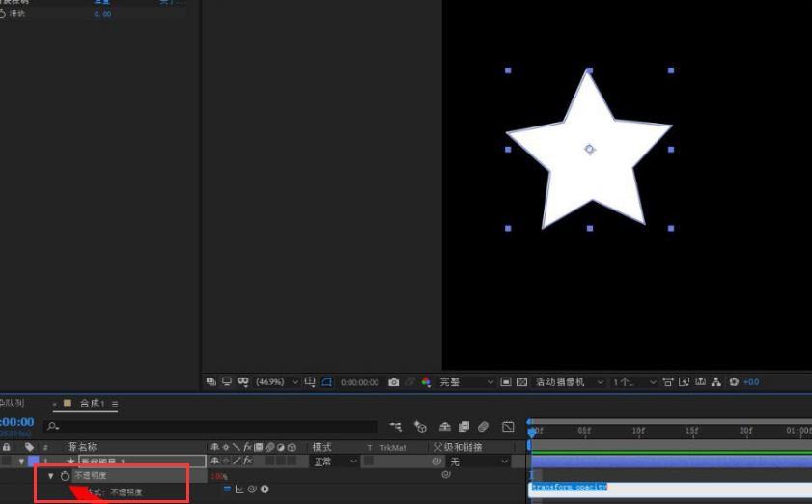The height and width of the screenshot is (504, 812).
Task: Toggle the transparency grid button
Action: (x=521, y=382)
